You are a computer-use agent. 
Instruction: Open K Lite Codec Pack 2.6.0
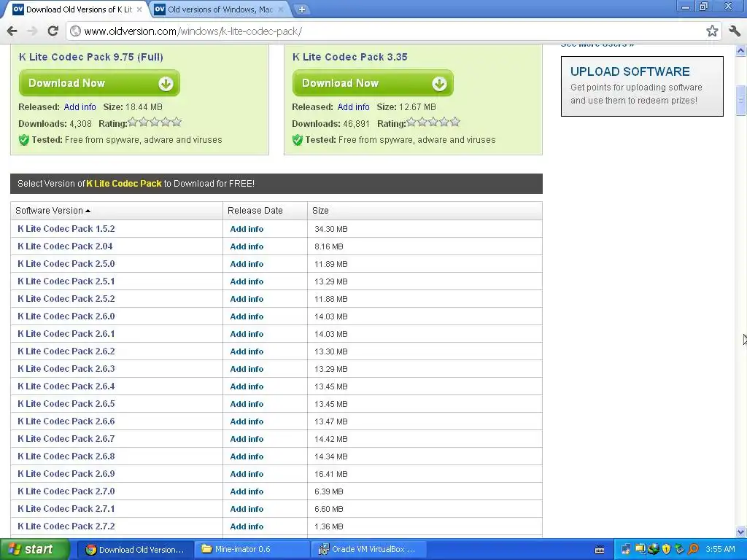[66, 316]
